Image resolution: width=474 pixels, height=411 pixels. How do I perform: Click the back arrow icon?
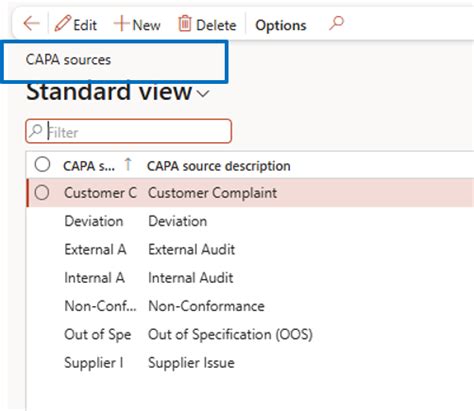tap(32, 24)
